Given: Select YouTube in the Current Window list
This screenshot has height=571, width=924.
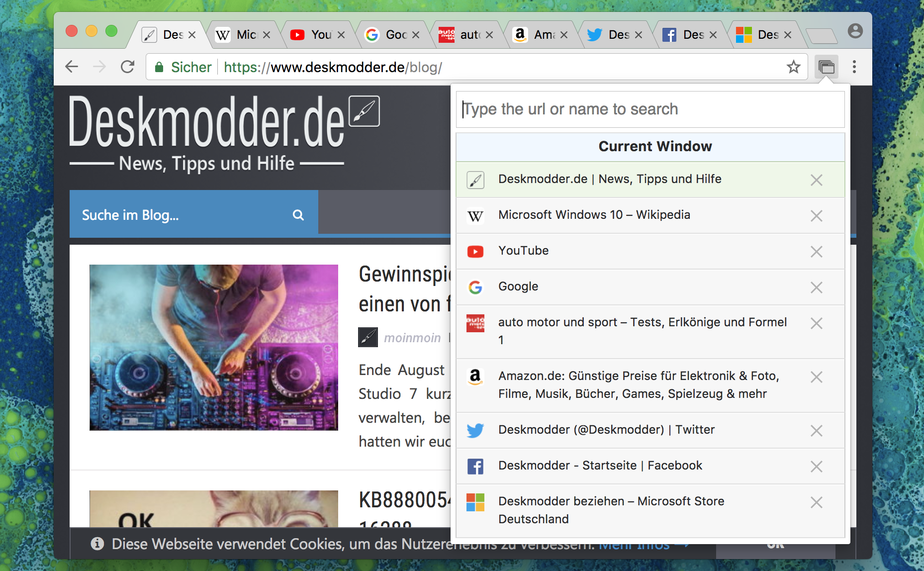Looking at the screenshot, I should pyautogui.click(x=650, y=251).
